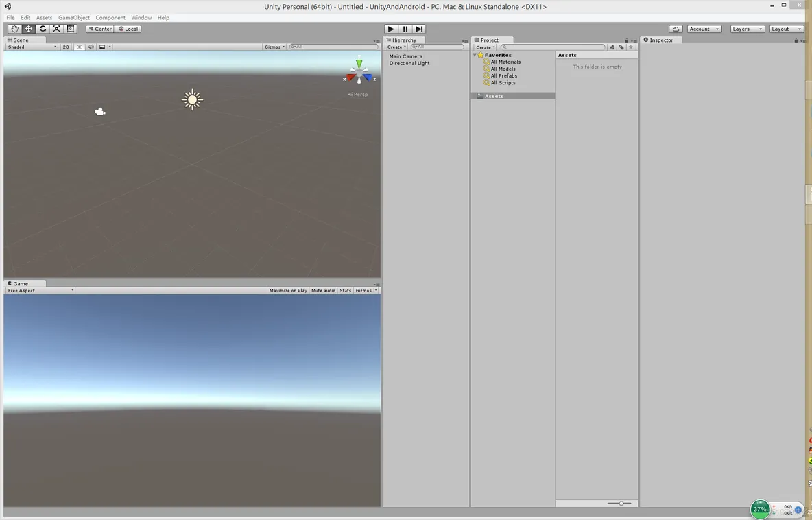This screenshot has height=520, width=812.
Task: Select Main Camera in Hierarchy
Action: click(x=405, y=56)
